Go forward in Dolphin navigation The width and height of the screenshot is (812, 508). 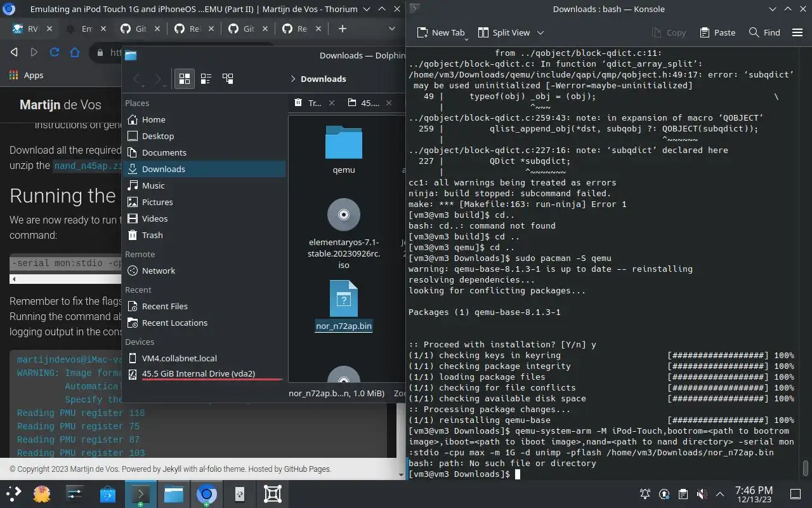tap(159, 79)
